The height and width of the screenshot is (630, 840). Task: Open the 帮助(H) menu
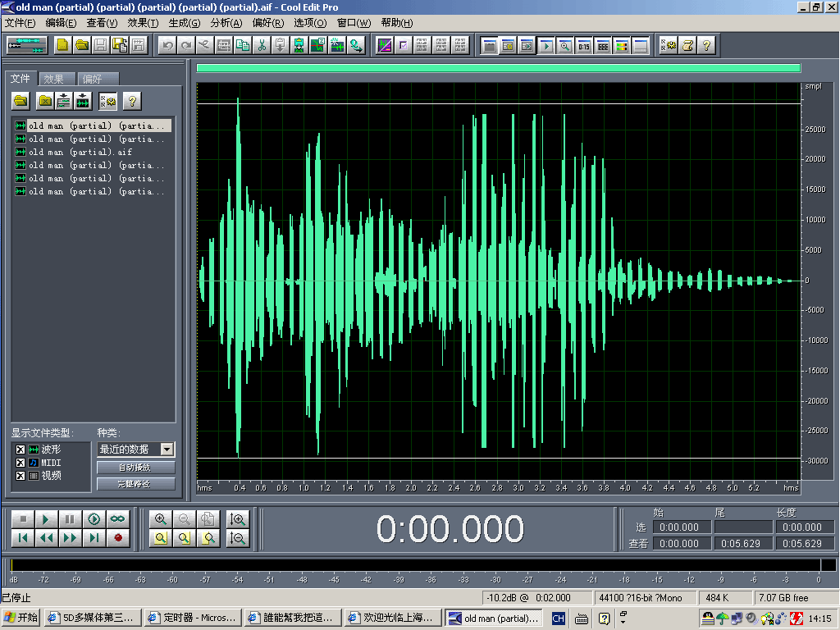click(397, 22)
